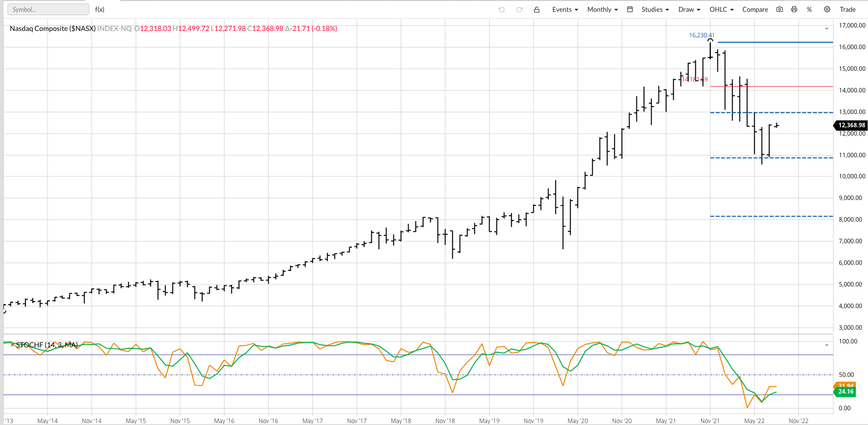Screen dimensions: 868x425
Task: Click the redo arrow icon
Action: tap(519, 9)
